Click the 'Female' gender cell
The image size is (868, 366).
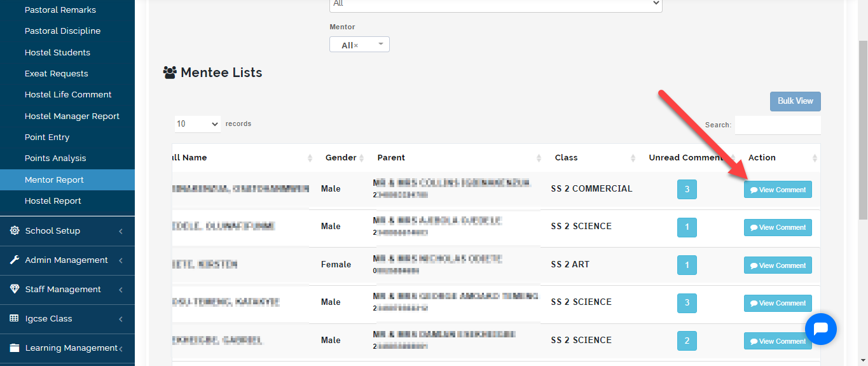[x=336, y=264]
